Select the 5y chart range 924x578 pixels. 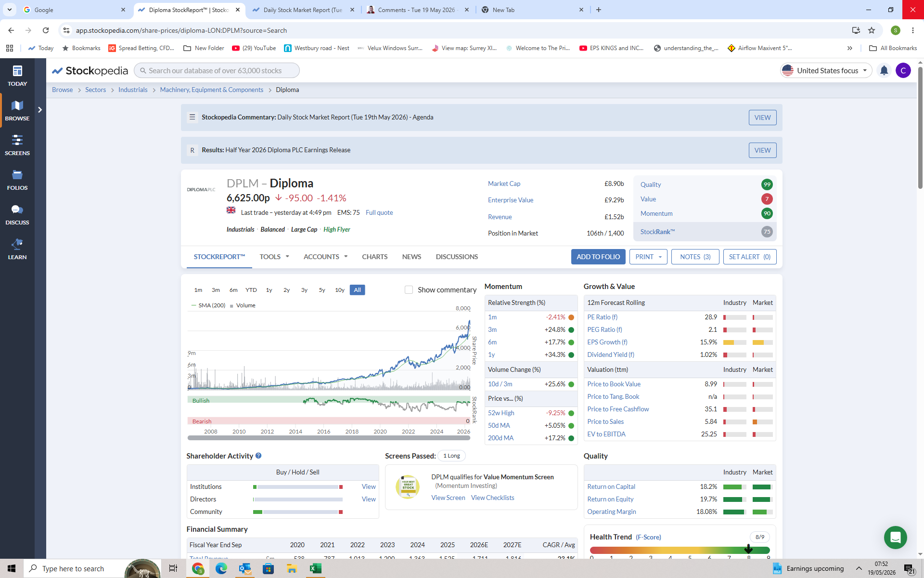point(322,290)
